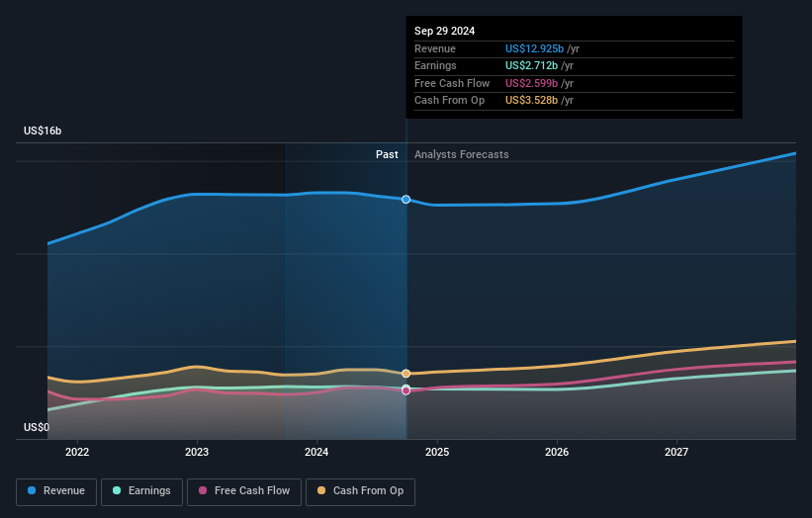Click the orange Cash From Op legend dot

[321, 490]
